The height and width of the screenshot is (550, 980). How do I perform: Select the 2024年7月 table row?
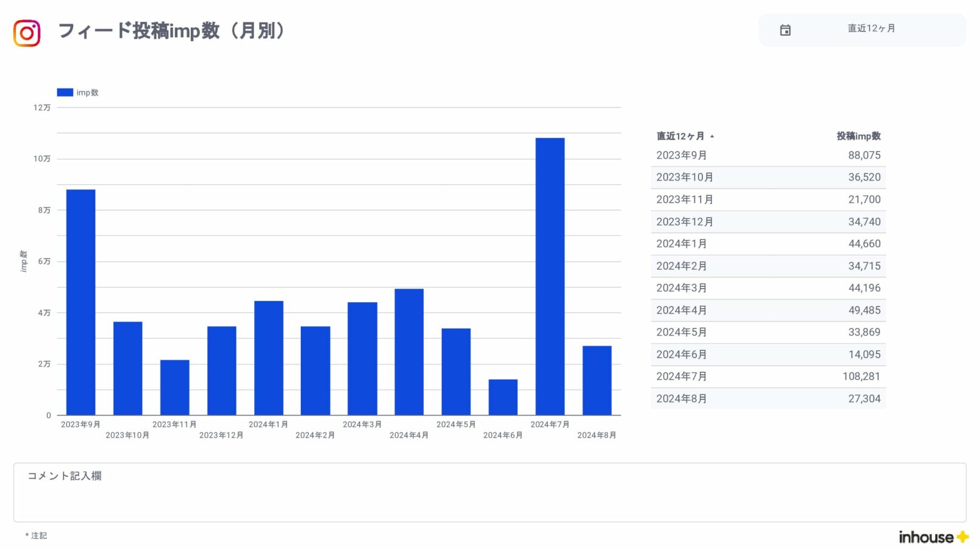pos(767,377)
